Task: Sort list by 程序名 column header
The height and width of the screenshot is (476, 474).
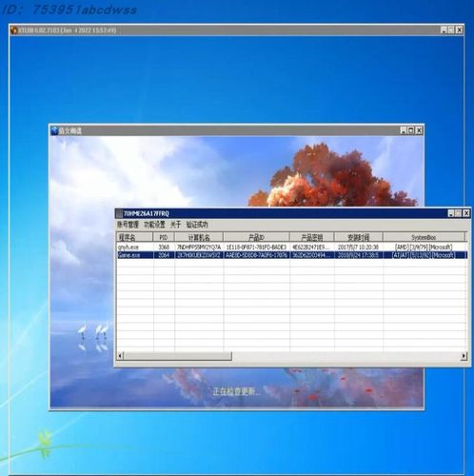Action: click(x=135, y=237)
